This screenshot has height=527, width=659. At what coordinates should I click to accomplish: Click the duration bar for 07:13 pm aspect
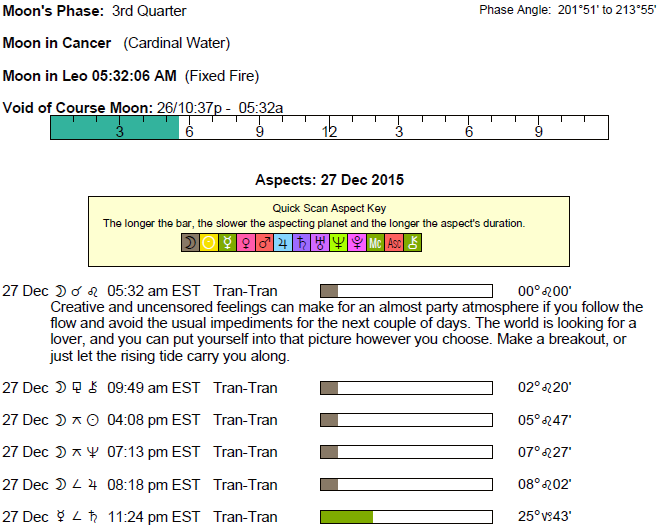(x=407, y=452)
